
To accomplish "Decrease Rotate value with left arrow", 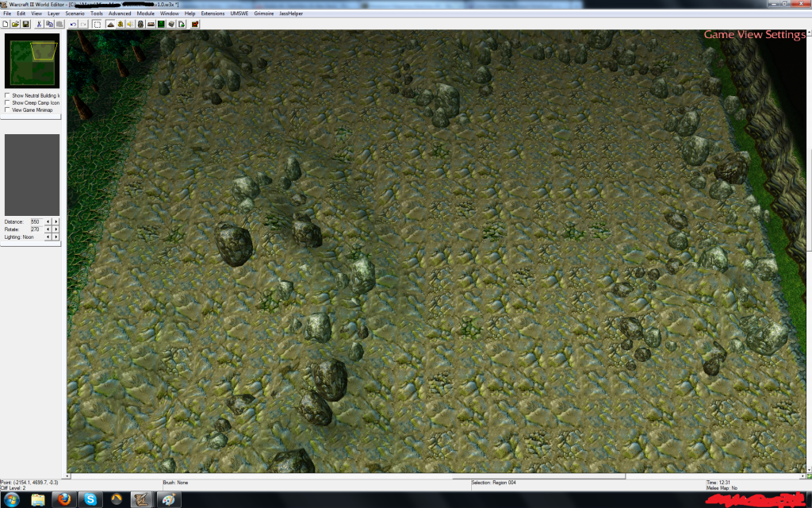I will click(x=48, y=229).
